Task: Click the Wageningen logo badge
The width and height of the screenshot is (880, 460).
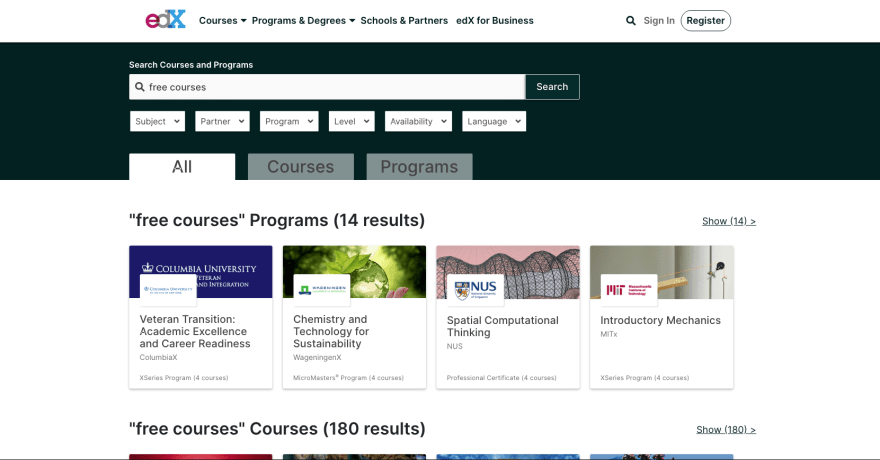Action: (322, 290)
